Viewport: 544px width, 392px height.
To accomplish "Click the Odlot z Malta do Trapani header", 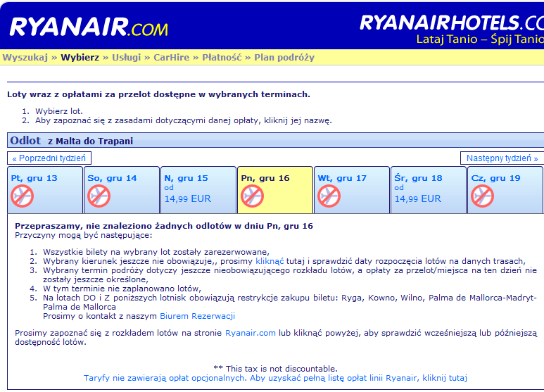I will (275, 141).
